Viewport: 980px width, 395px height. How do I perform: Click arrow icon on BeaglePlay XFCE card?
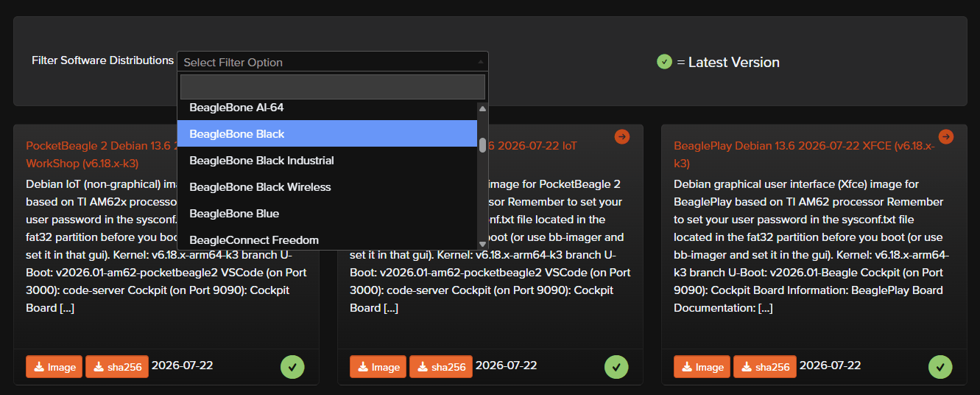(x=946, y=136)
